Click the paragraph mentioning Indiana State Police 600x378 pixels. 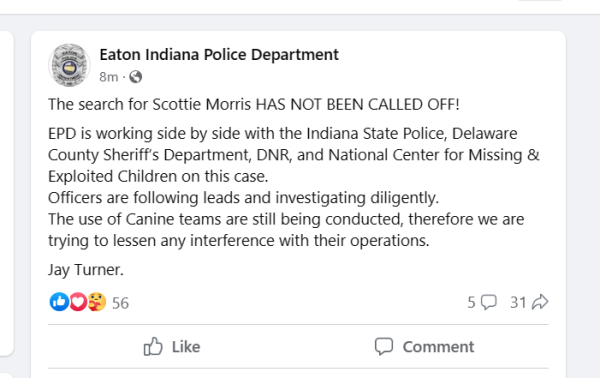(x=294, y=155)
